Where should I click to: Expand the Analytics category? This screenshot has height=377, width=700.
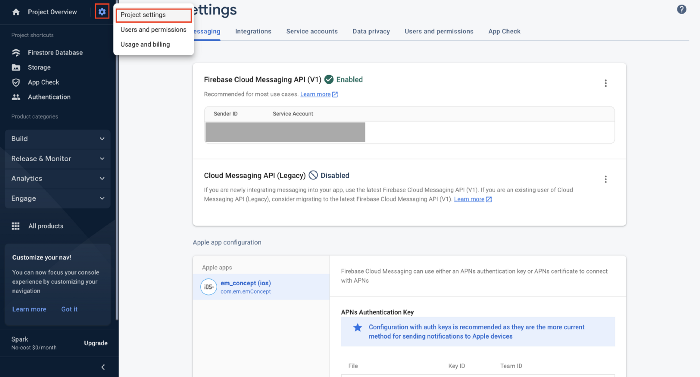[58, 179]
